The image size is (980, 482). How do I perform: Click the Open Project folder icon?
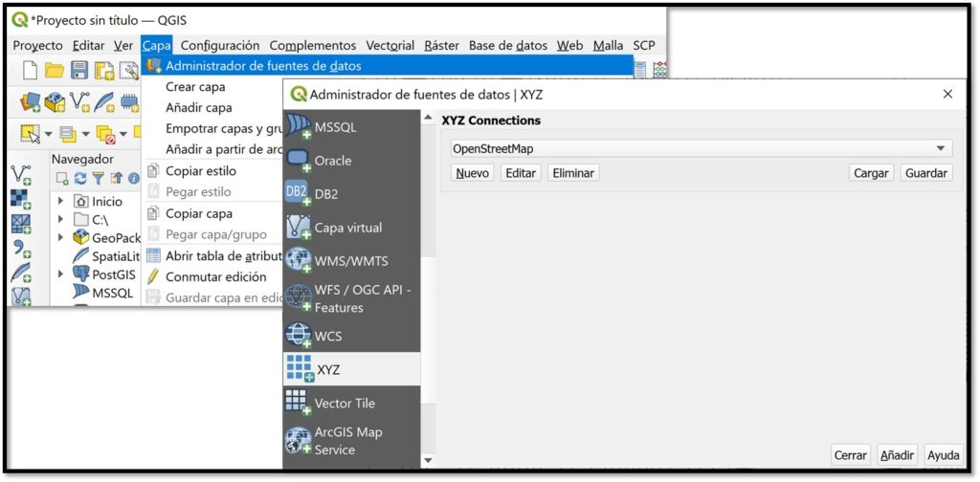pyautogui.click(x=55, y=71)
